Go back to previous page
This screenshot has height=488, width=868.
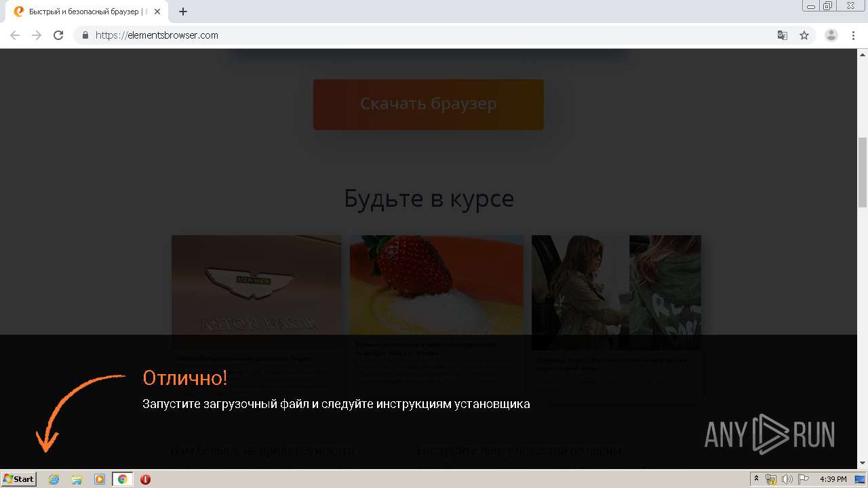click(x=15, y=35)
